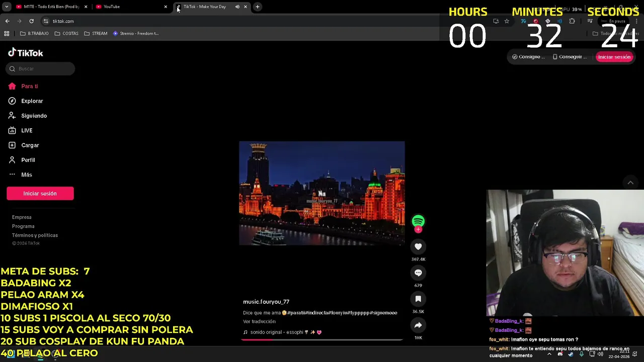Open music.fouryou_77 profile link
644x362 pixels.
pos(266,302)
